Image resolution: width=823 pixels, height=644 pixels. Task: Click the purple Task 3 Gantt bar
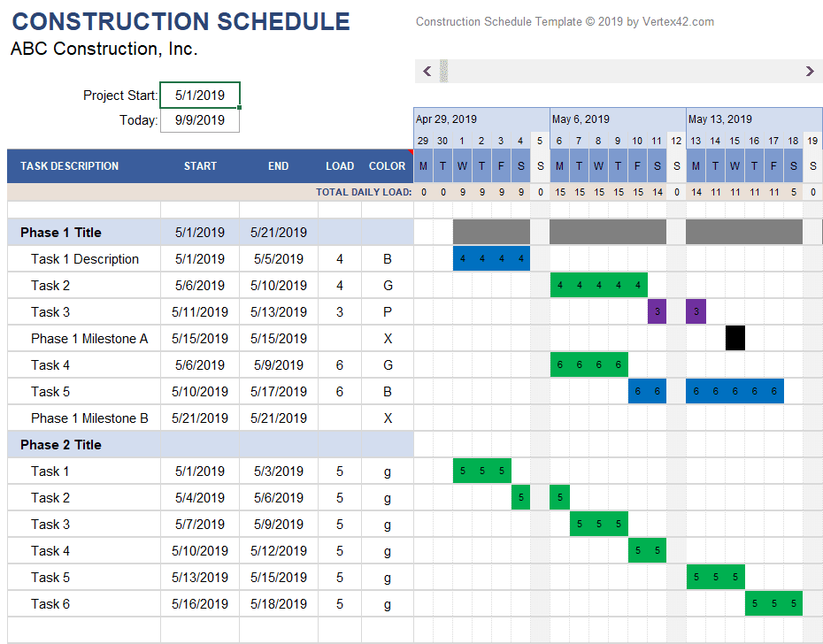point(657,311)
